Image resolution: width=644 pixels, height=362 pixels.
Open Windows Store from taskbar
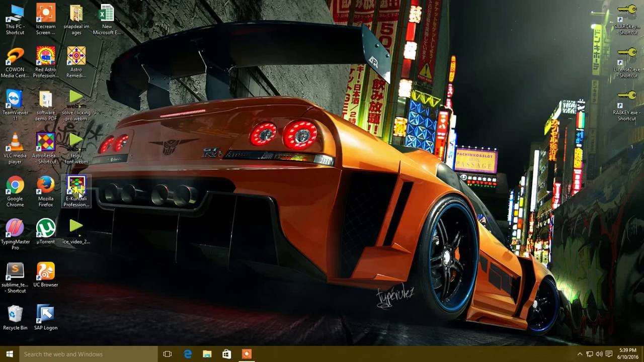pos(227,354)
